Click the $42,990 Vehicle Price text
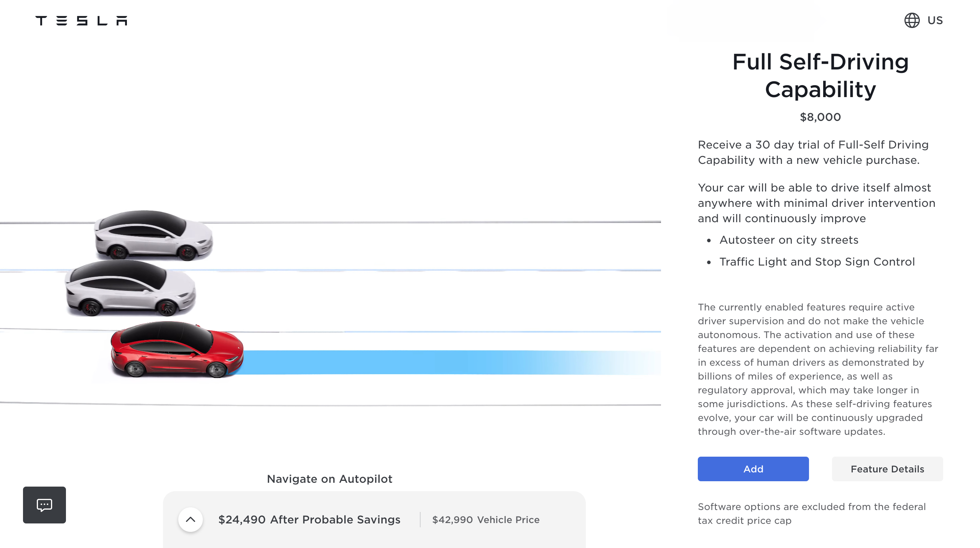980x548 pixels. coord(486,520)
